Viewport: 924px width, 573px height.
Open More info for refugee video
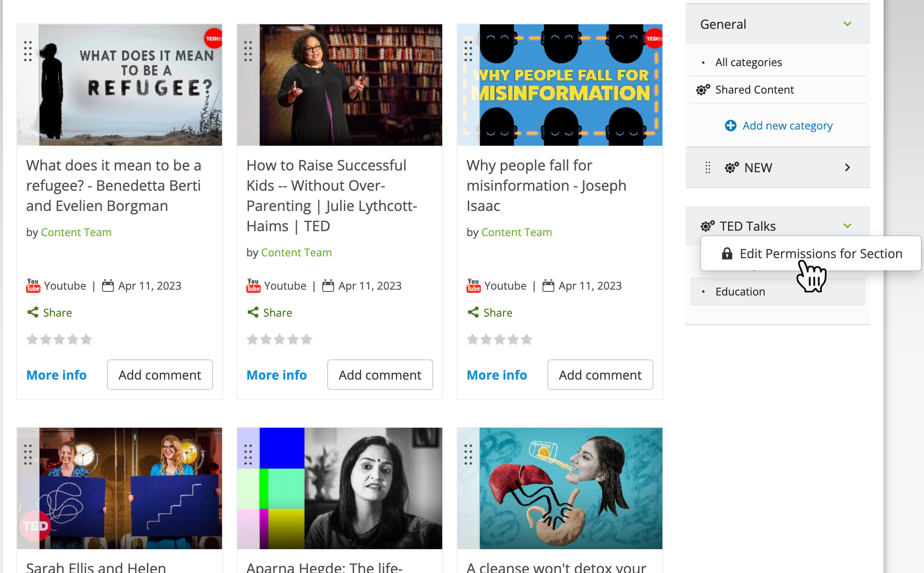57,375
